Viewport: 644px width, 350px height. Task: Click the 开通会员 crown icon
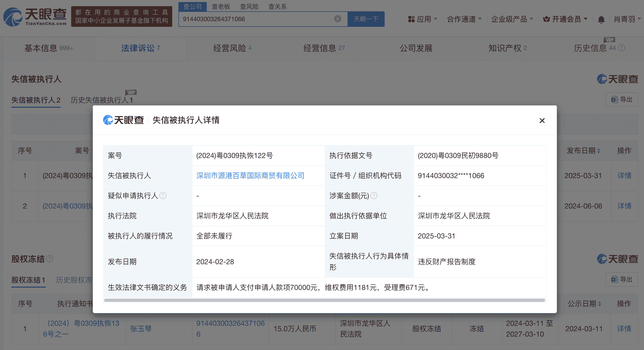[x=547, y=19]
